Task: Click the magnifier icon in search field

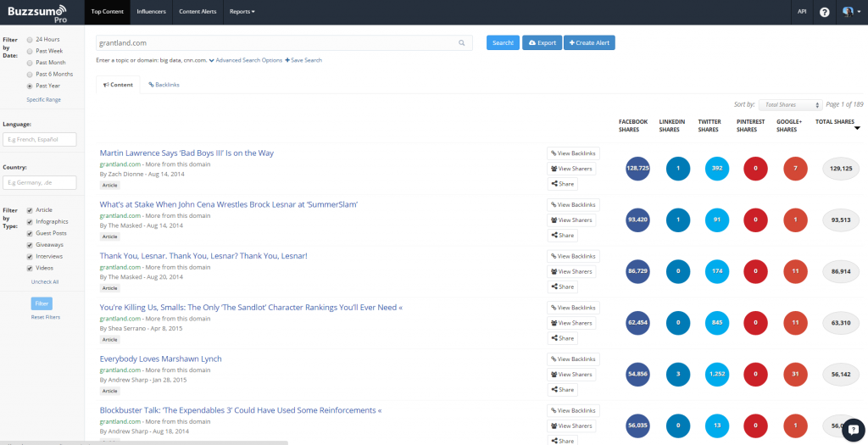Action: click(x=462, y=42)
